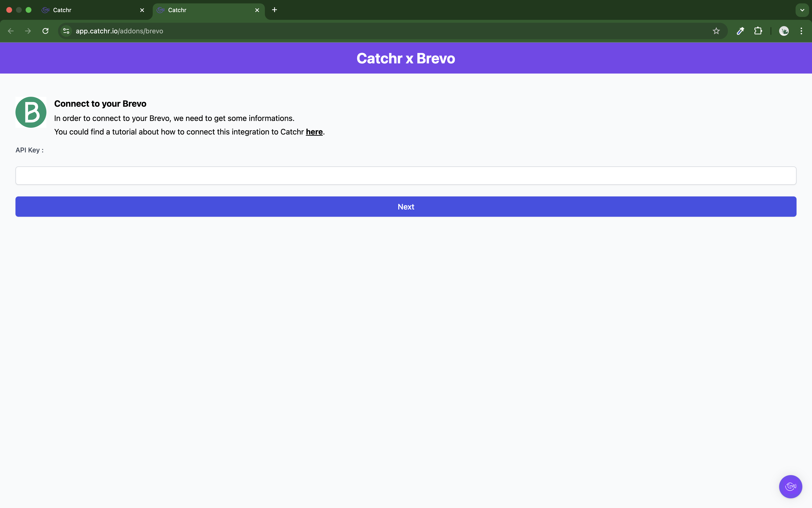The image size is (812, 508).
Task: Click the macOS green fullscreen button
Action: coord(29,10)
